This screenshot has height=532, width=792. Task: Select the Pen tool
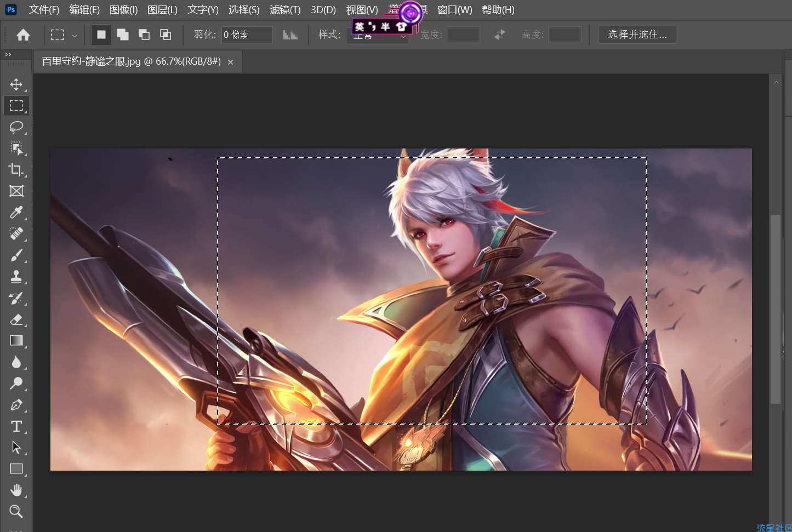(x=16, y=405)
